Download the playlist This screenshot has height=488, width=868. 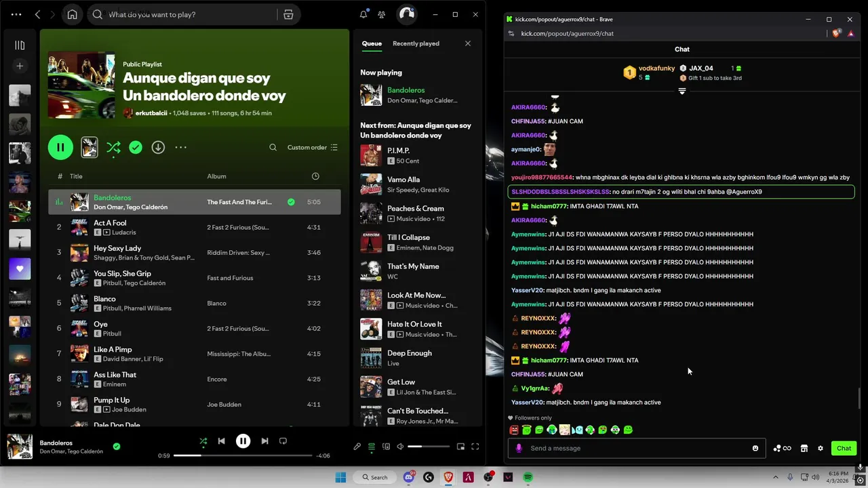point(158,147)
